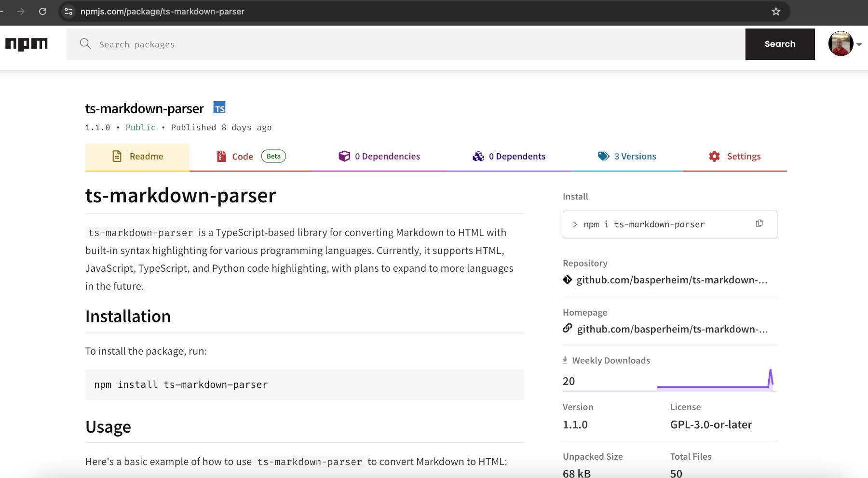The width and height of the screenshot is (868, 478).
Task: Click the Public visibility label
Action: coord(140,127)
